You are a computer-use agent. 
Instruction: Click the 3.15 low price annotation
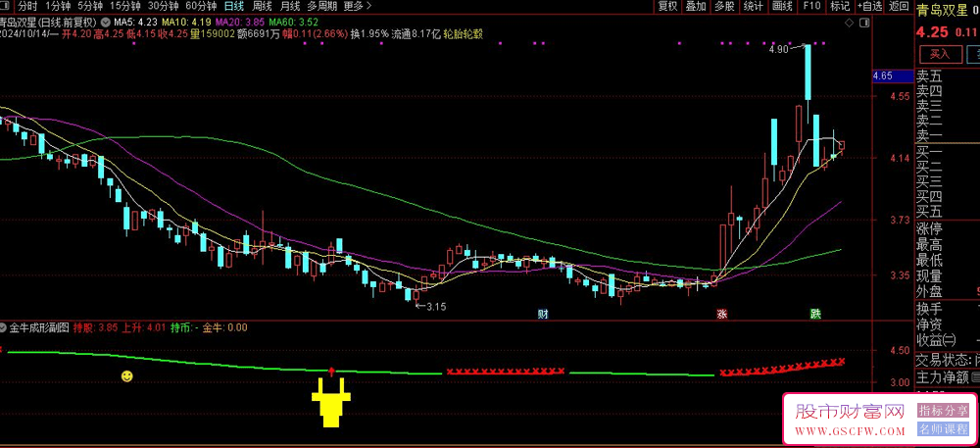[434, 306]
